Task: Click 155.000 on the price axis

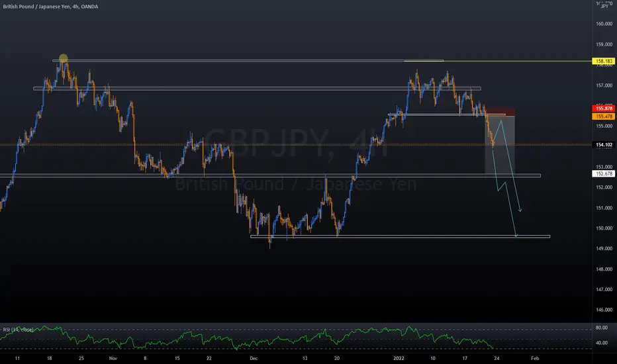Action: click(x=604, y=126)
